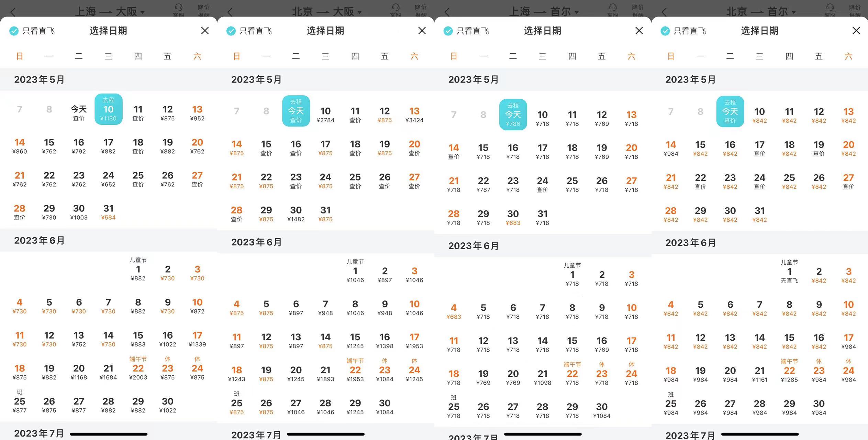Image resolution: width=868 pixels, height=440 pixels.
Task: Disable the 只看直飞 filter on 北京—首尔 panel
Action: (665, 31)
